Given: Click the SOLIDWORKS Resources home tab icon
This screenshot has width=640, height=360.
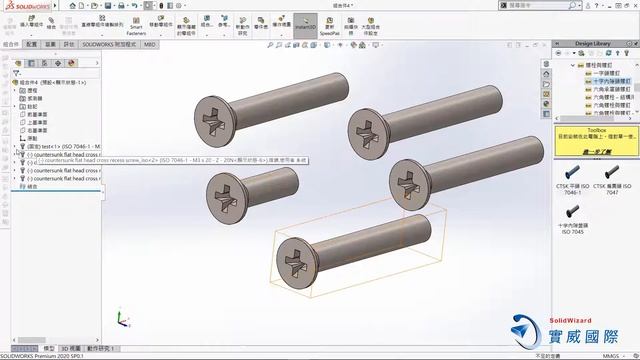Looking at the screenshot, I should [547, 74].
